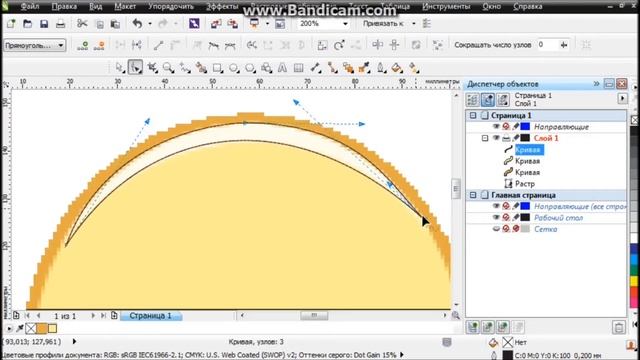Viewport: 640px width, 360px height.
Task: Collapse the Главная страница tree node
Action: pyautogui.click(x=473, y=195)
